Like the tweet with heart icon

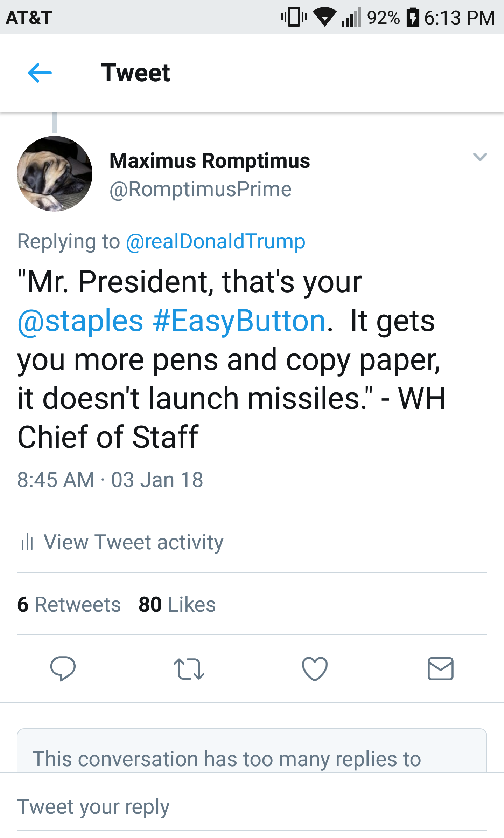tap(315, 668)
